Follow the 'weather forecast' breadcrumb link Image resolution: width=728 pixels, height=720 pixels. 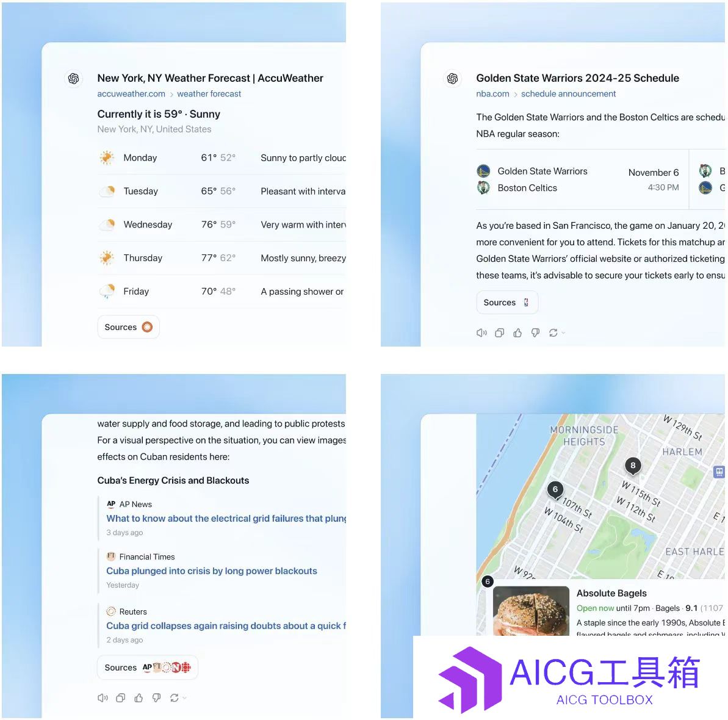tap(209, 94)
